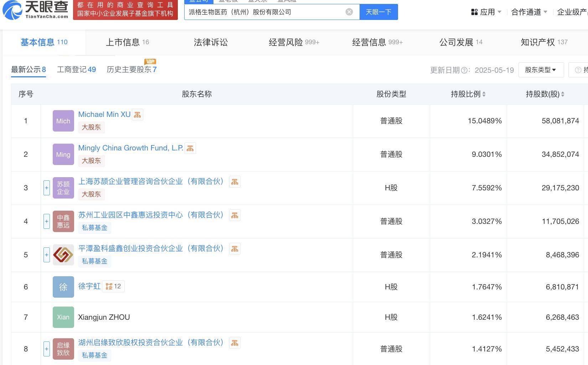Select the 工商登记 sub-tab
Image resolution: width=588 pixels, height=365 pixels.
pyautogui.click(x=76, y=70)
